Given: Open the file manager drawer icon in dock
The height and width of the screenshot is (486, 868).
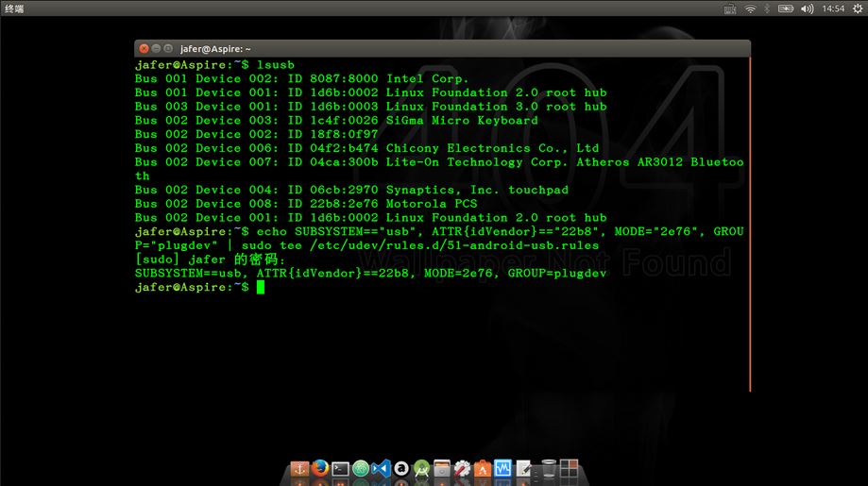Looking at the screenshot, I should (x=442, y=469).
